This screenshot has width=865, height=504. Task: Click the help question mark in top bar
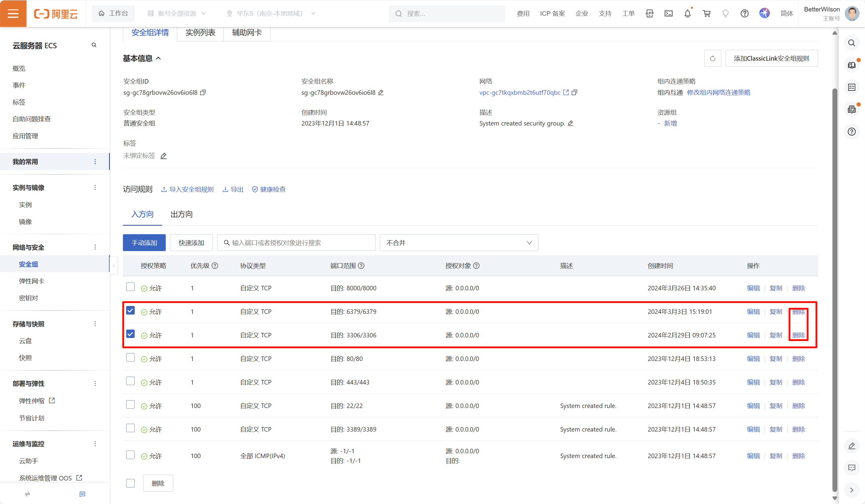[744, 14]
